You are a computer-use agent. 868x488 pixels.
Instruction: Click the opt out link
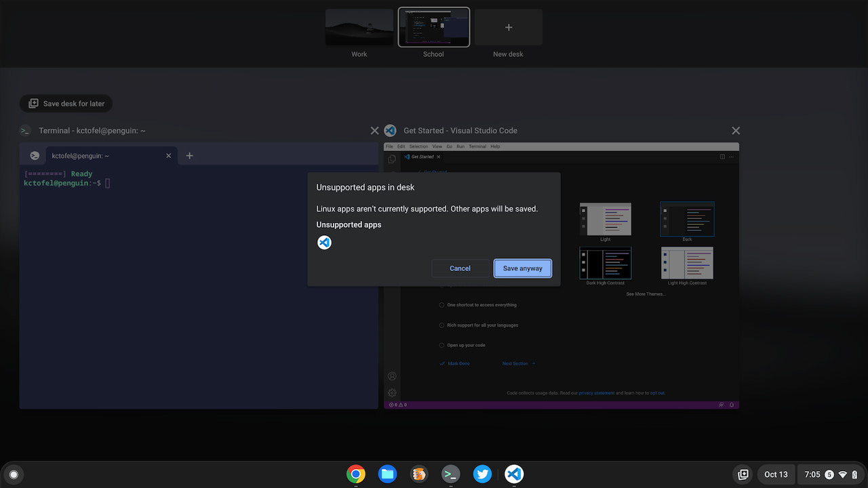click(658, 393)
